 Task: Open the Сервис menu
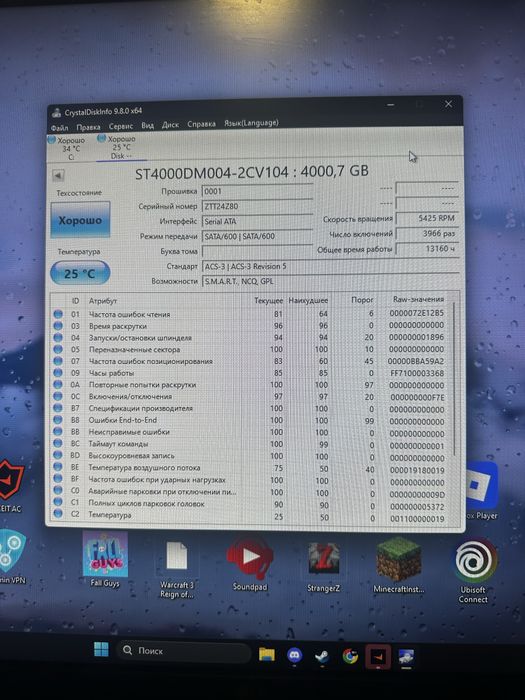tap(121, 126)
